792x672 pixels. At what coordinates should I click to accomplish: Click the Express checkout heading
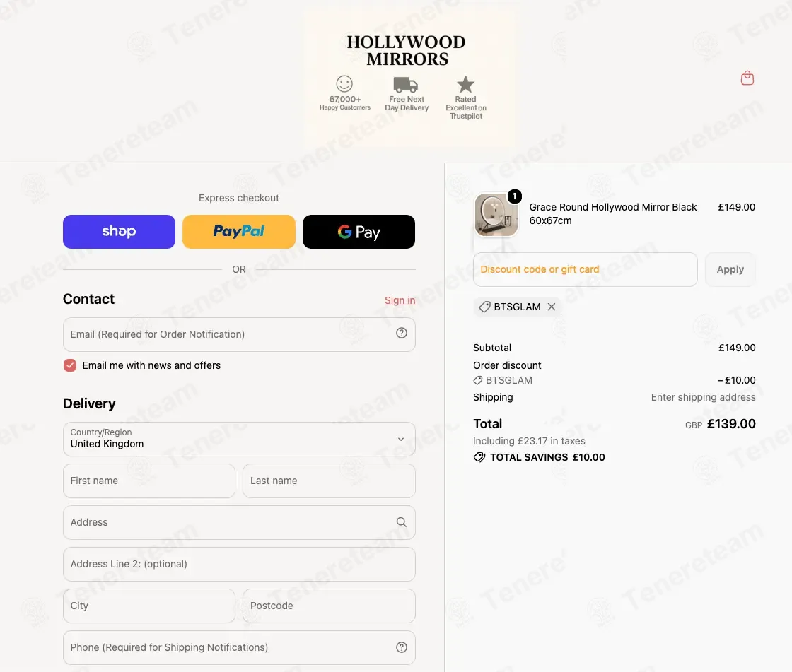(238, 198)
